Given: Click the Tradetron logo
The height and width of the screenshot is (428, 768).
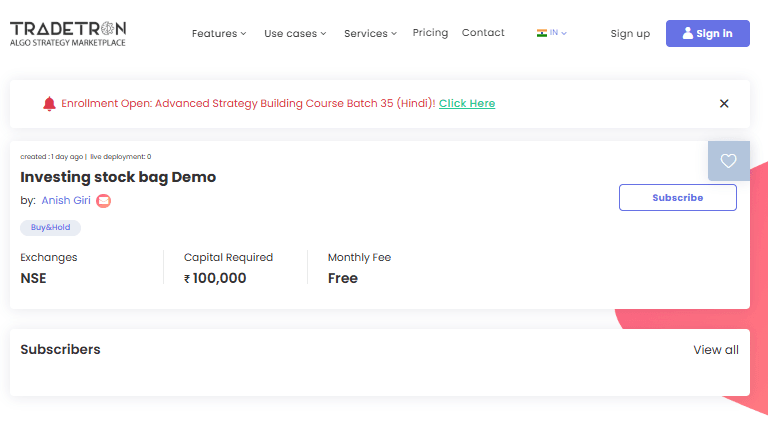Looking at the screenshot, I should point(68,33).
